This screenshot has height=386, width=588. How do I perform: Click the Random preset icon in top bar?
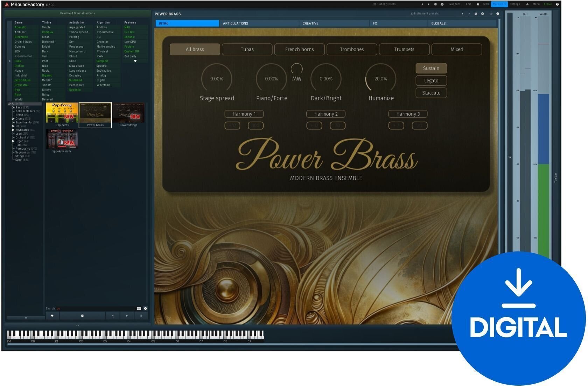tap(454, 4)
